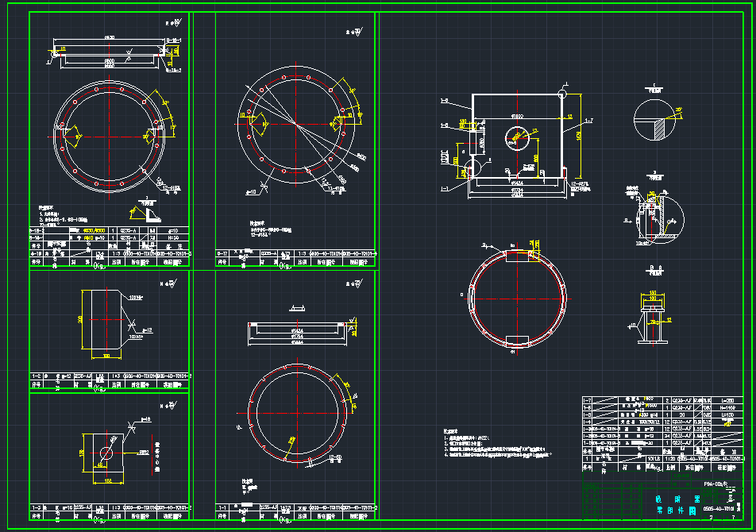Select the rectangular tank elevation view outline
Image resolution: width=756 pixels, height=532 pixels.
click(x=517, y=137)
